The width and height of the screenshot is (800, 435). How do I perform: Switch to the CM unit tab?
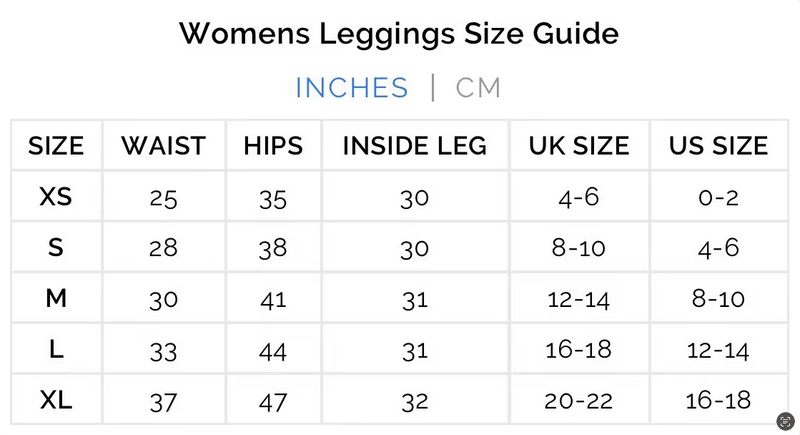coord(478,88)
